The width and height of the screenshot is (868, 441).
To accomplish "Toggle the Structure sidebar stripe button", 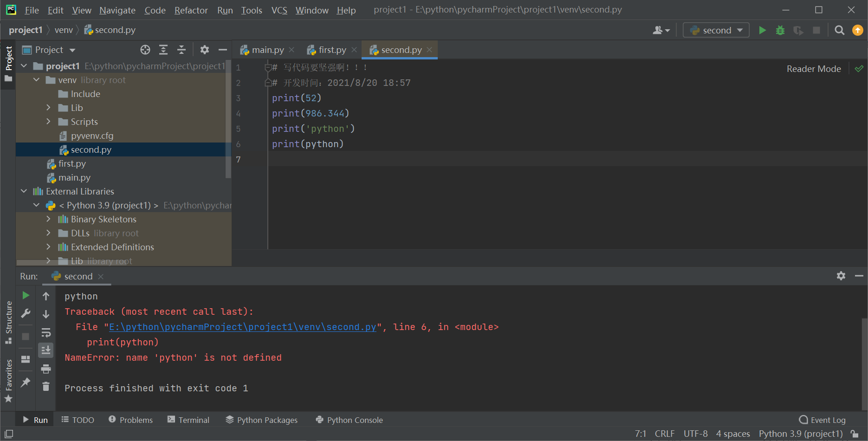I will click(8, 322).
